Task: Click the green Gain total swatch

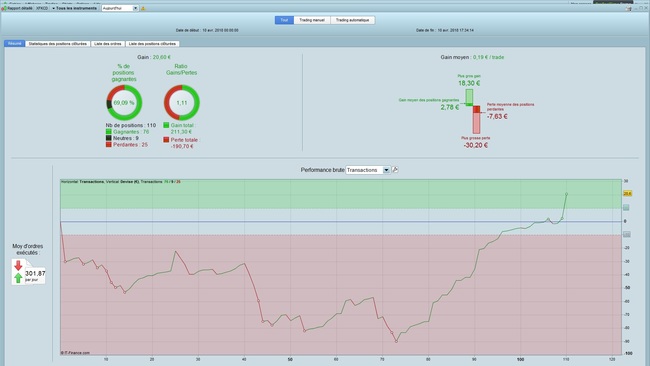Action: [166, 125]
